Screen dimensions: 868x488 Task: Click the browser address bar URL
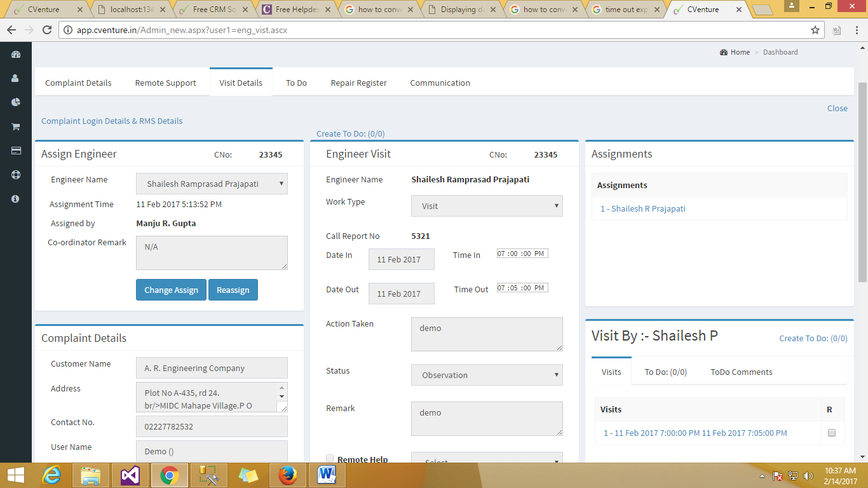click(x=182, y=30)
